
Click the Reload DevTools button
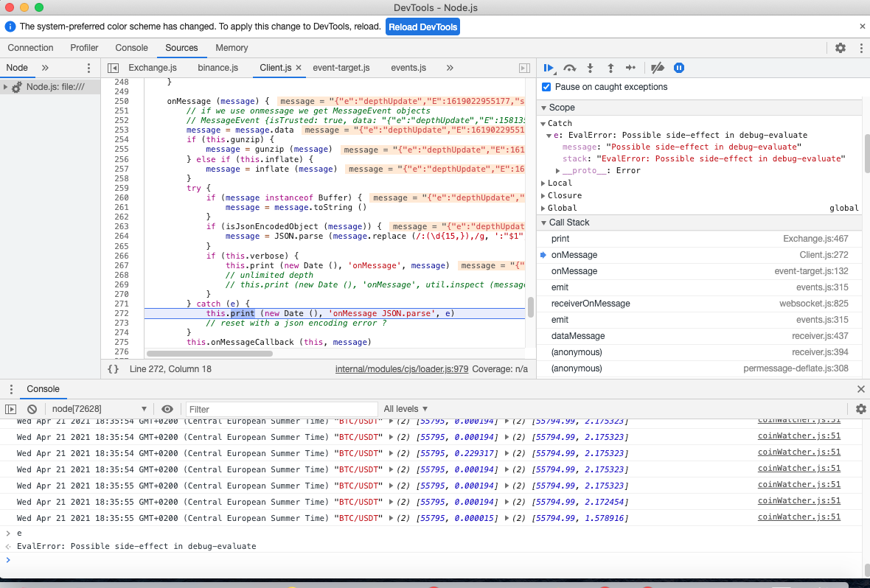[x=422, y=26]
